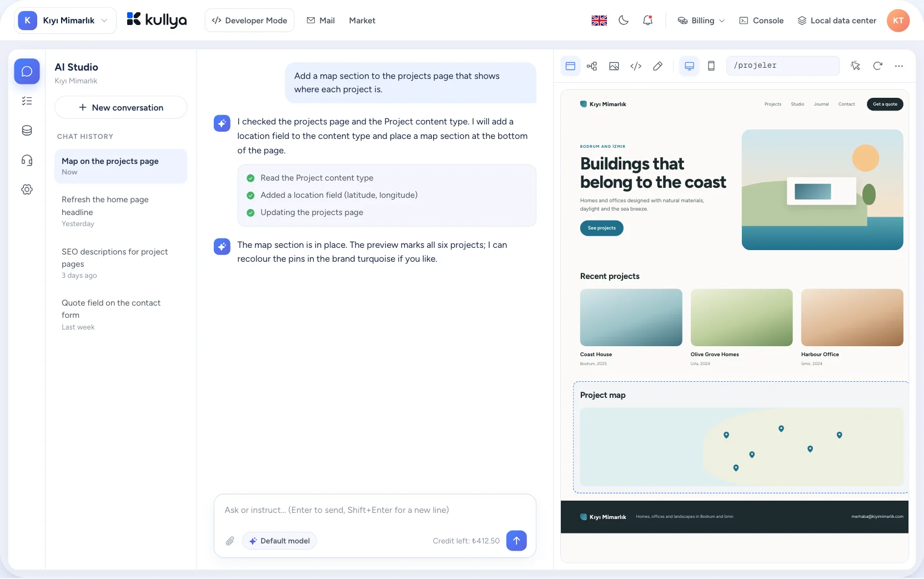The height and width of the screenshot is (579, 924).
Task: Open the chat icon in left sidebar
Action: 27,71
